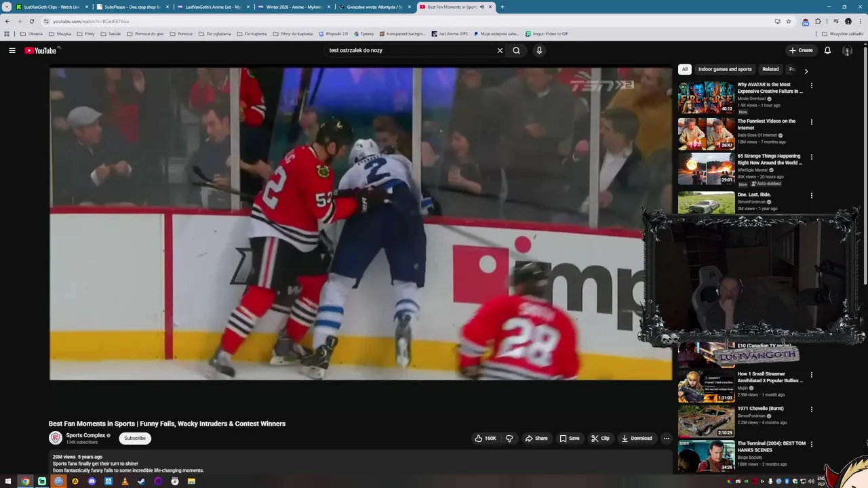Viewport: 868px width, 488px height.
Task: Open The Terminal (2004) video title
Action: pyautogui.click(x=772, y=447)
